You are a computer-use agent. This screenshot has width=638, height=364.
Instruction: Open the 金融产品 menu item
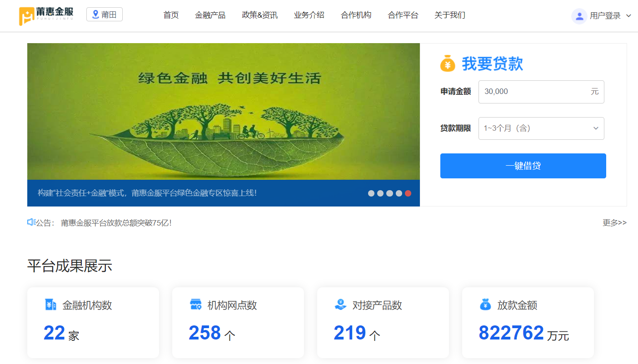coord(210,15)
